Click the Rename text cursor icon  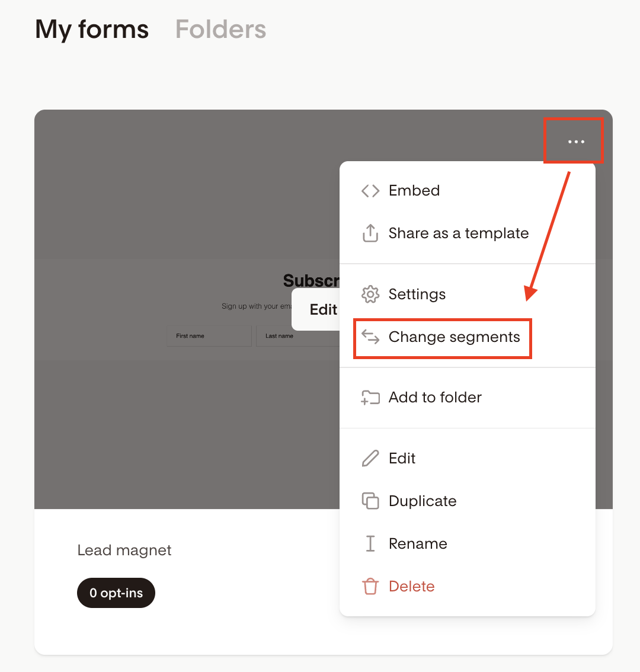370,544
